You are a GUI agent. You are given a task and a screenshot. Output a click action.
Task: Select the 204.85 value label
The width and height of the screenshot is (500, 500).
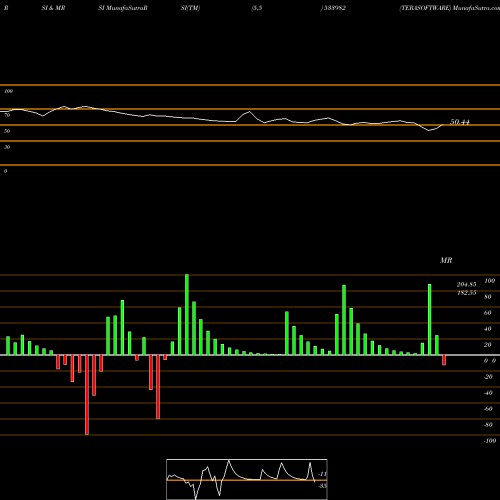coord(466,284)
